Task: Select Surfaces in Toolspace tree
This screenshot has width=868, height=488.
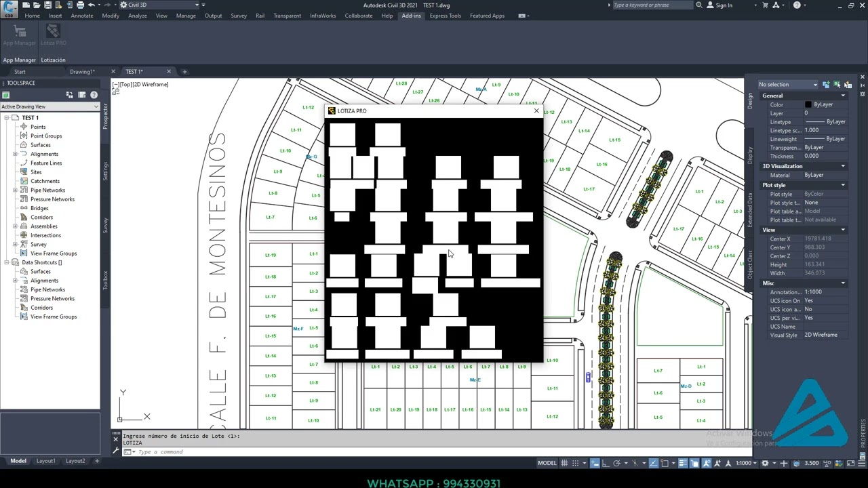Action: pos(40,145)
